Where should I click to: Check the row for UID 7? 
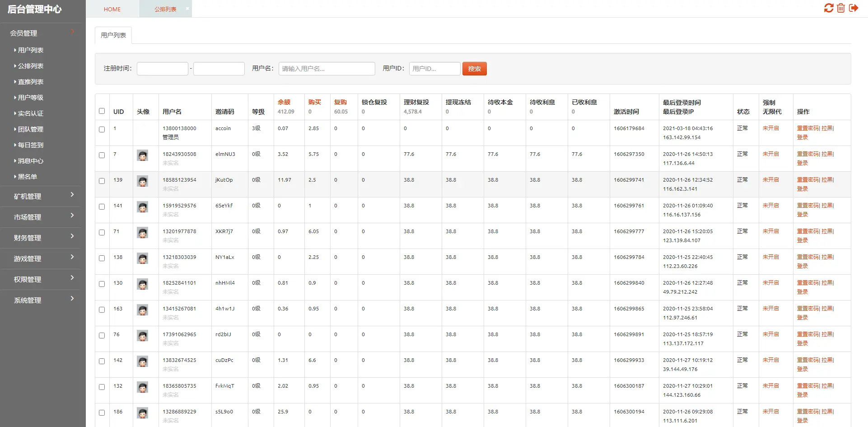pos(102,155)
